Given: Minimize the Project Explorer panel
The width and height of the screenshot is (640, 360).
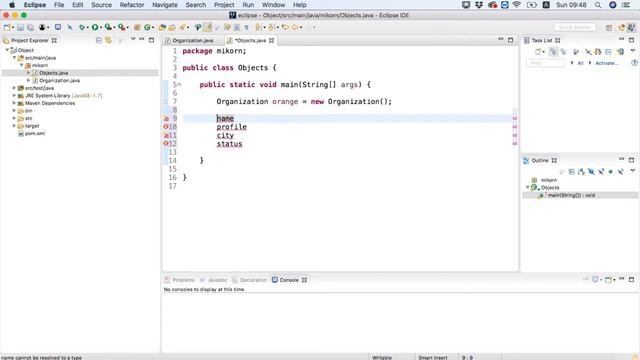Looking at the screenshot, I should click(x=142, y=39).
